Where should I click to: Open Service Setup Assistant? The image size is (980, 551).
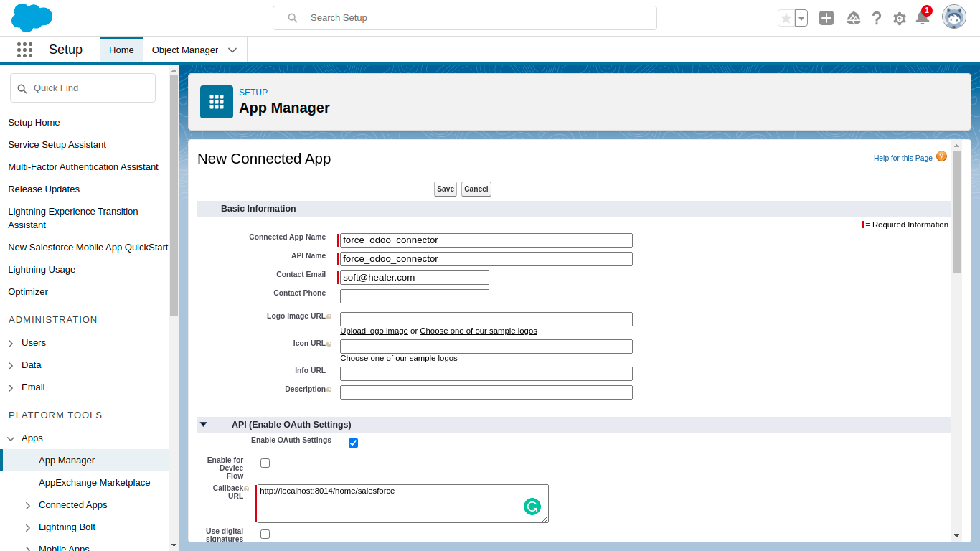click(x=57, y=145)
